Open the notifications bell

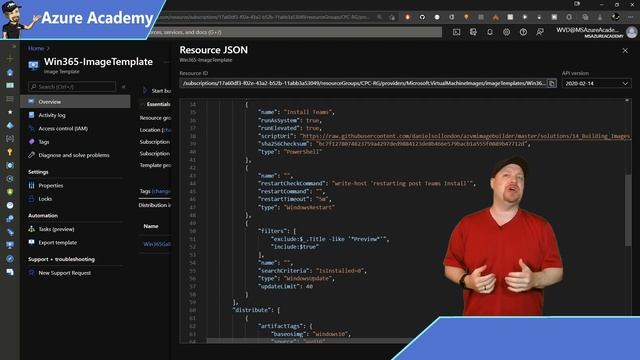coord(490,32)
